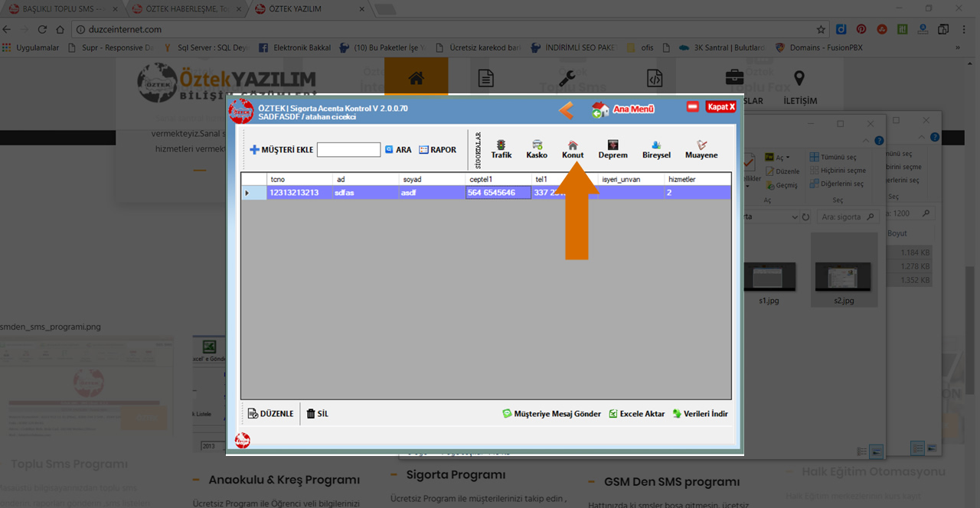This screenshot has width=980, height=508.
Task: Send message via Müşteriye Mesaj Gönder
Action: 551,414
